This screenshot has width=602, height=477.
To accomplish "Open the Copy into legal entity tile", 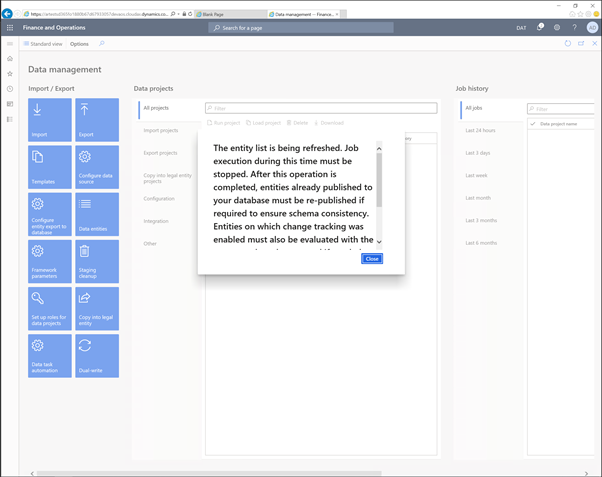I will (97, 308).
